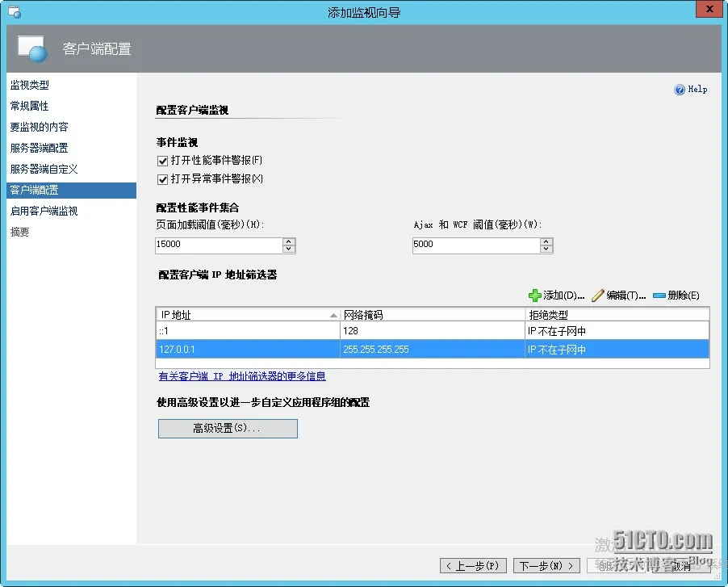This screenshot has width=728, height=587.
Task: Click the 上一步(P) button
Action: click(x=473, y=566)
